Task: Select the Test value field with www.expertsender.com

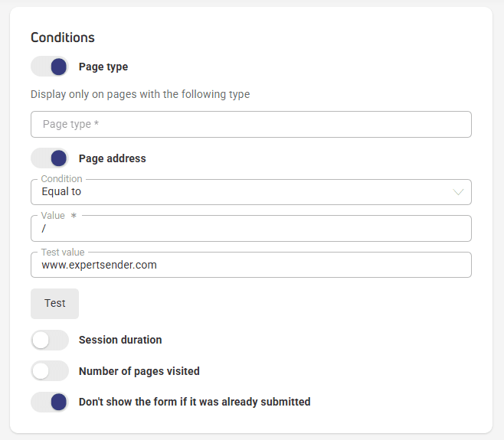Action: [251, 265]
